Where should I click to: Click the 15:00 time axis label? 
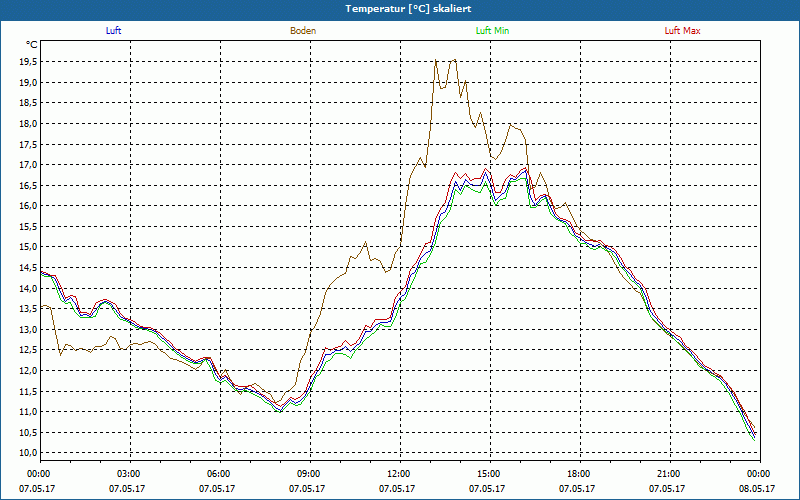(489, 474)
